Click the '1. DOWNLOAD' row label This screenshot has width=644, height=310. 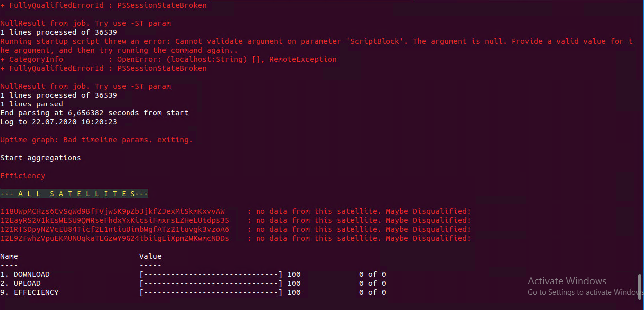pyautogui.click(x=25, y=274)
